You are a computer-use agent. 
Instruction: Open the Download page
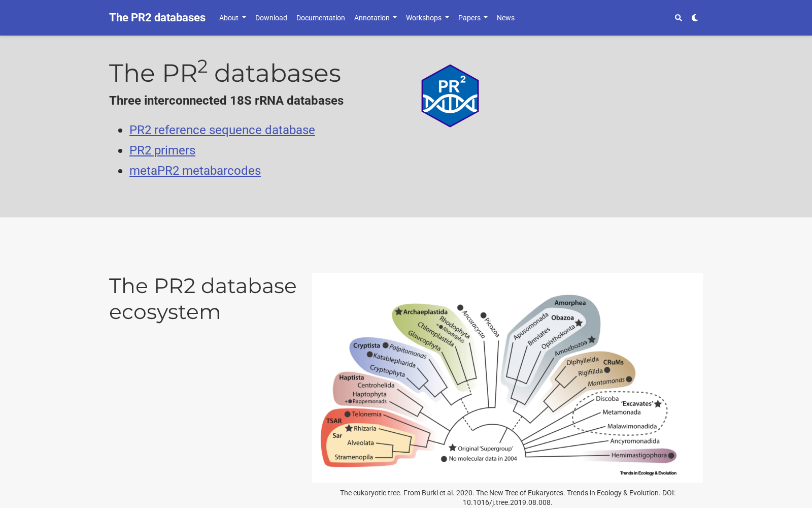click(271, 18)
